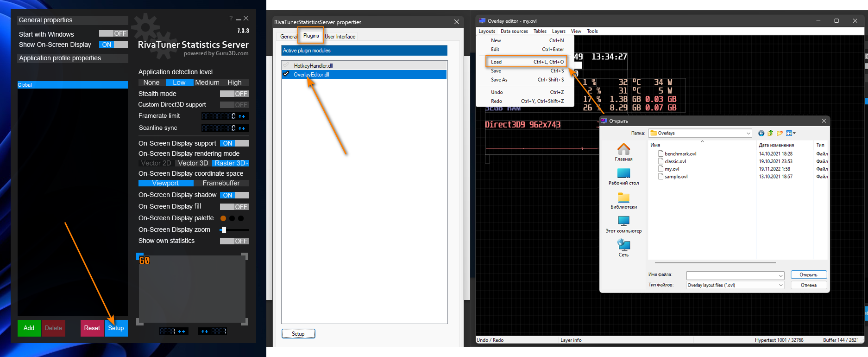Click the horizontal scrollbar in the file list
The height and width of the screenshot is (357, 868).
[x=715, y=263]
